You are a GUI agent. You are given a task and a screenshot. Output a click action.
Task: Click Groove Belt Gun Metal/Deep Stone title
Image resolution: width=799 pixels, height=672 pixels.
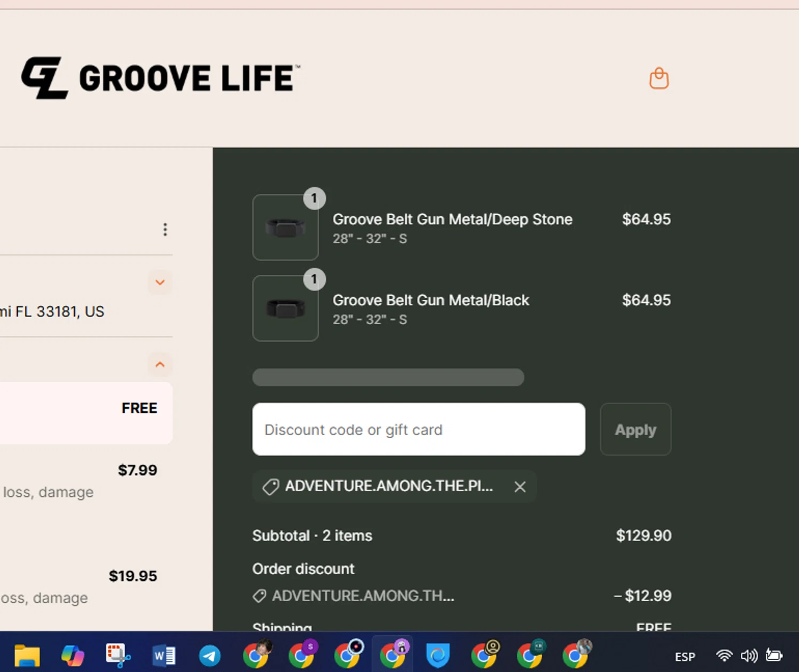pos(452,219)
